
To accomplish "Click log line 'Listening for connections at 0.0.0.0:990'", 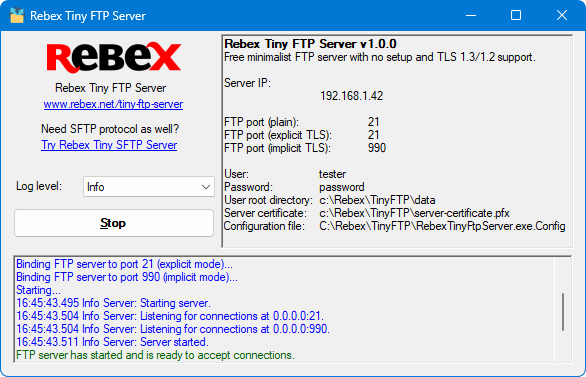I will click(173, 329).
